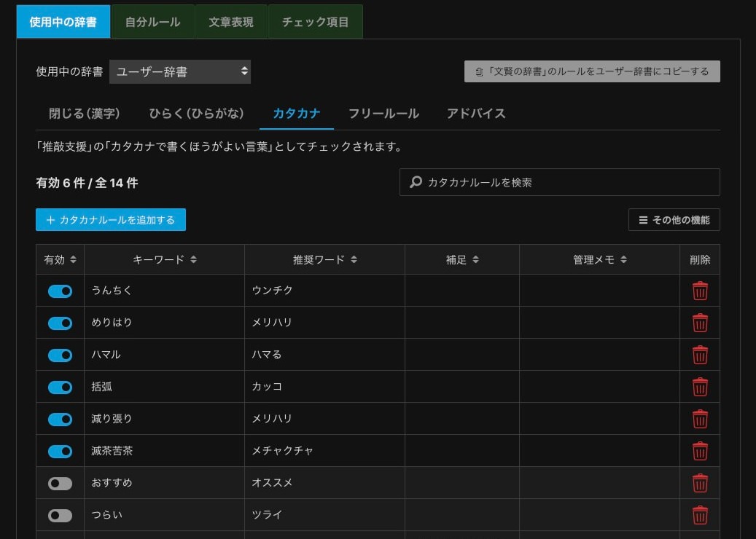The image size is (756, 539).
Task: Turn off the めりはり rule switch
Action: [x=60, y=323]
